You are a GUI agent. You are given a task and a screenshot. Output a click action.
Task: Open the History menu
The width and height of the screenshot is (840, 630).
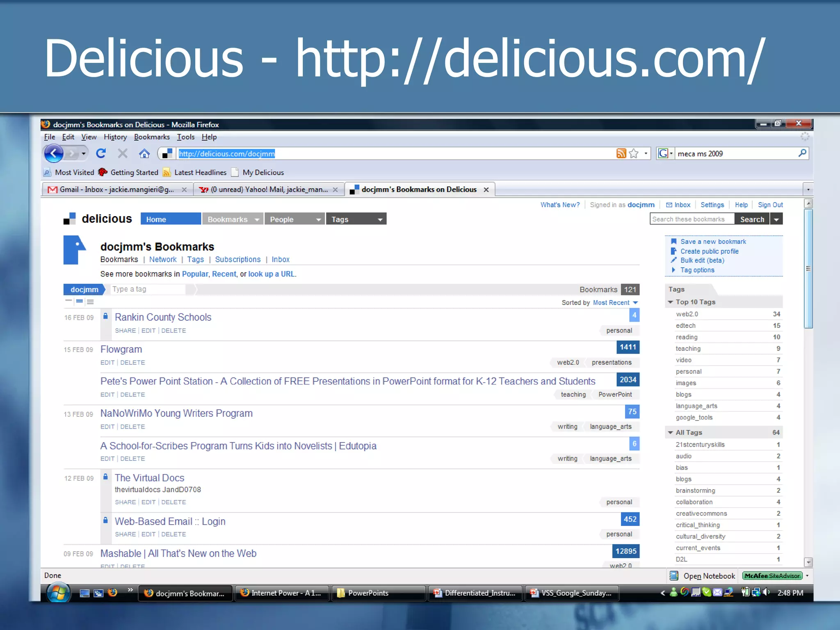[x=115, y=137]
